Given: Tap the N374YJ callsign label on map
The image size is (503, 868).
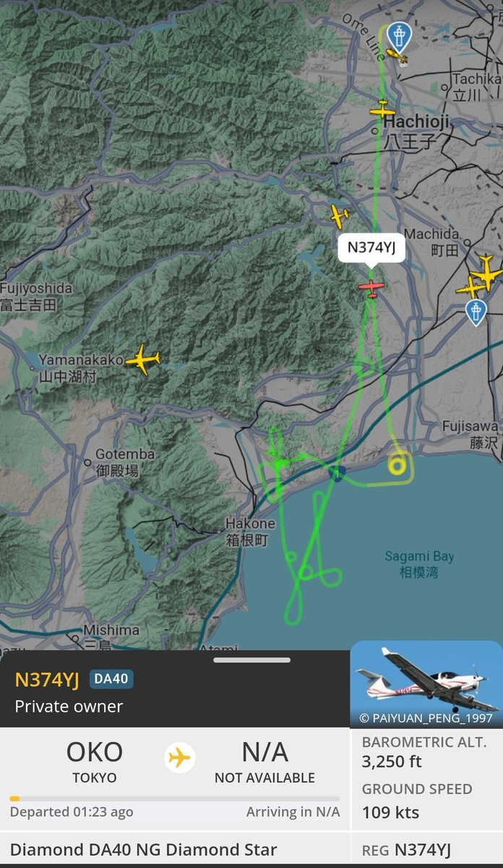Looking at the screenshot, I should [371, 247].
